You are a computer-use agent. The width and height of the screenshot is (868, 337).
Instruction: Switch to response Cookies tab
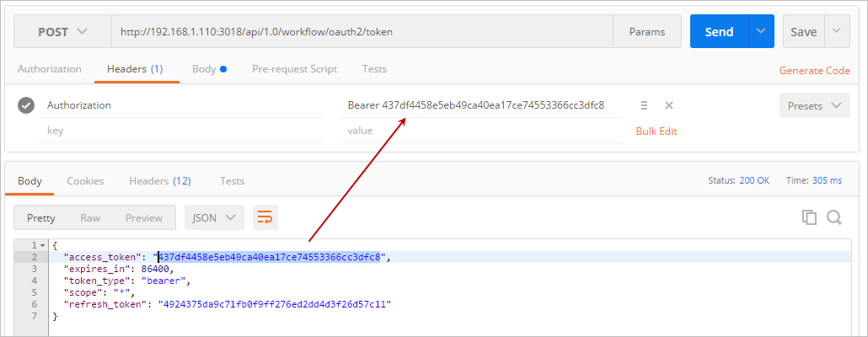coord(85,180)
